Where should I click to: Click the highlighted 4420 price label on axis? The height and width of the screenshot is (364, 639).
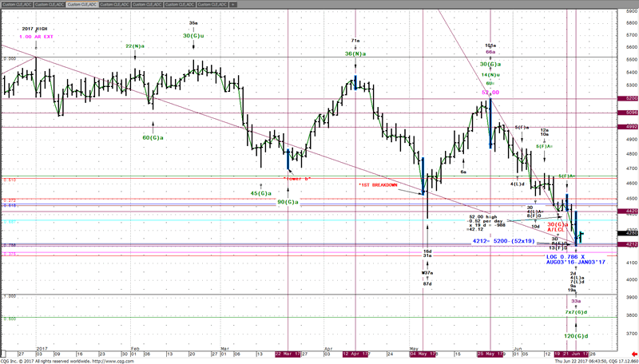[627, 212]
